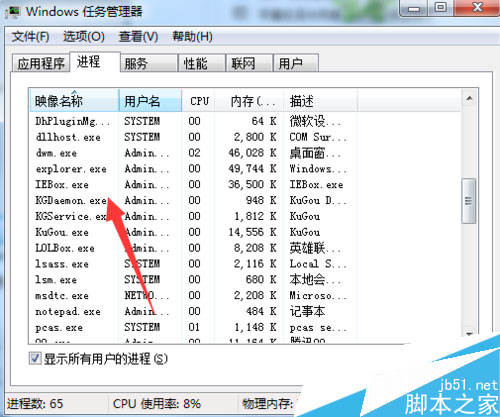Sort by 内存 column header
This screenshot has height=417, width=500.
pyautogui.click(x=250, y=101)
